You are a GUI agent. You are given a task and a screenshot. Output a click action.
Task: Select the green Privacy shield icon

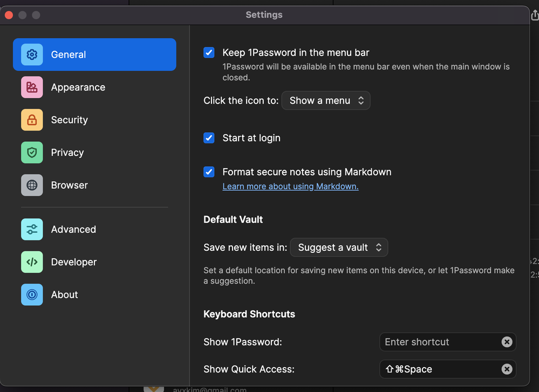[32, 153]
